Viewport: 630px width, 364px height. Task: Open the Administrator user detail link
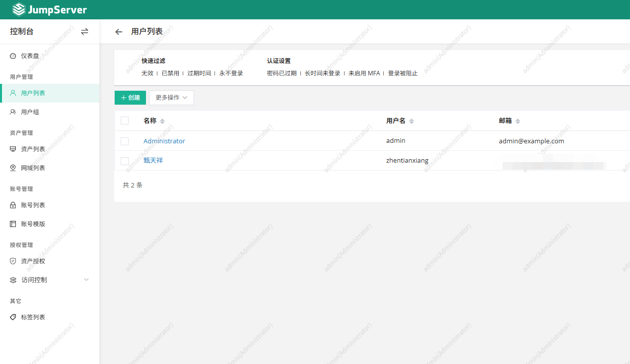(164, 141)
